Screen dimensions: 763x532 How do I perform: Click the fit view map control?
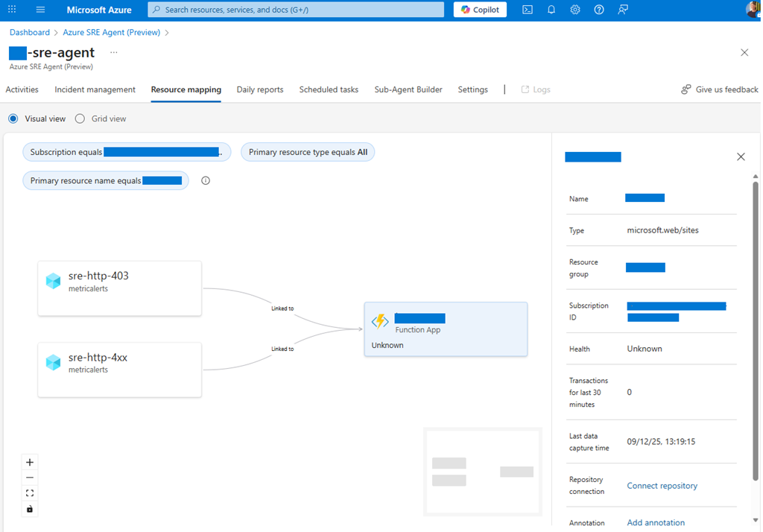[30, 493]
